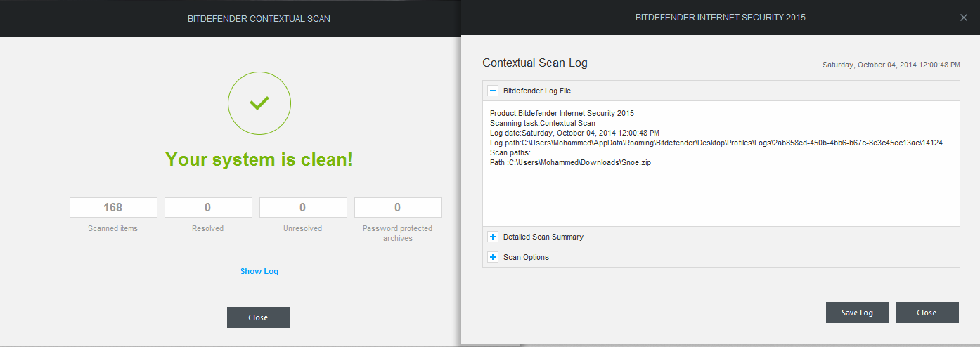Image resolution: width=980 pixels, height=347 pixels.
Task: Close the Contextual Scan Log window
Action: click(927, 313)
